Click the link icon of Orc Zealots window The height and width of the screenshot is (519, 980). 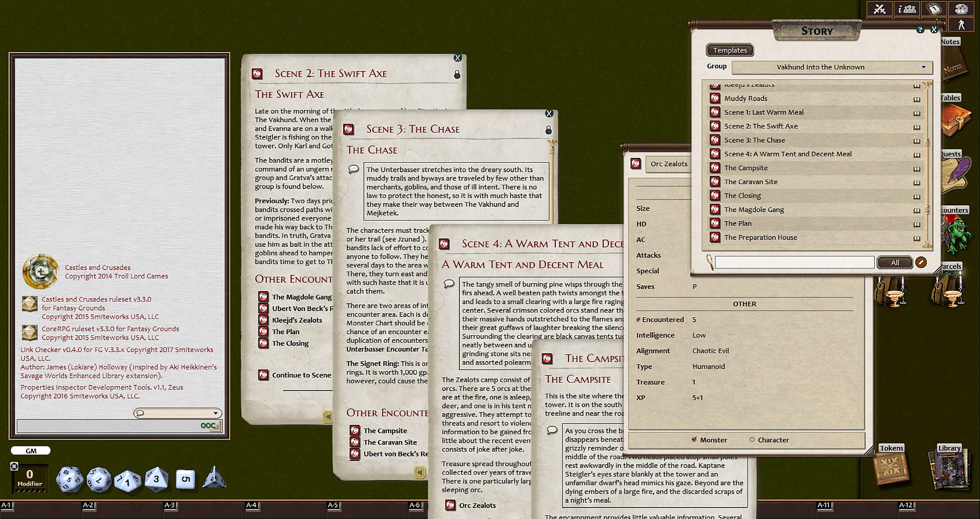click(x=636, y=164)
